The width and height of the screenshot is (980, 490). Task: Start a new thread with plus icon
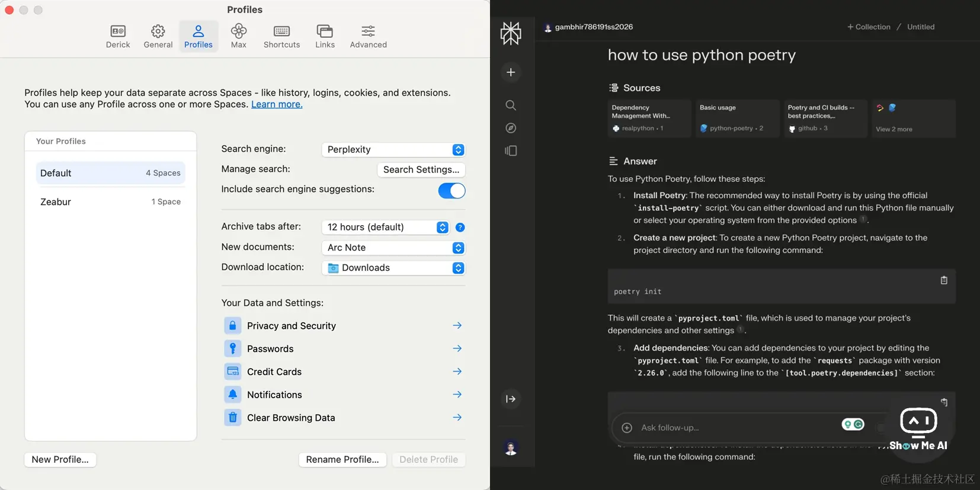click(511, 72)
